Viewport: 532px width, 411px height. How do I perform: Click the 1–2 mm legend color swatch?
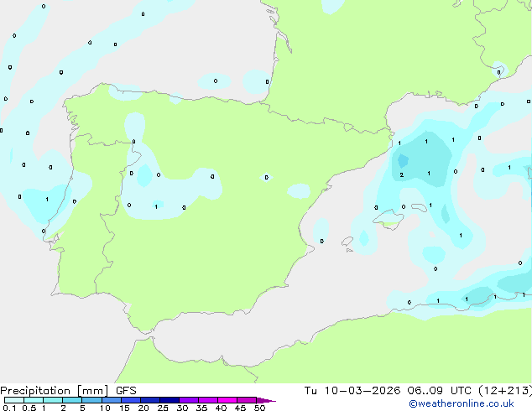coord(53,400)
